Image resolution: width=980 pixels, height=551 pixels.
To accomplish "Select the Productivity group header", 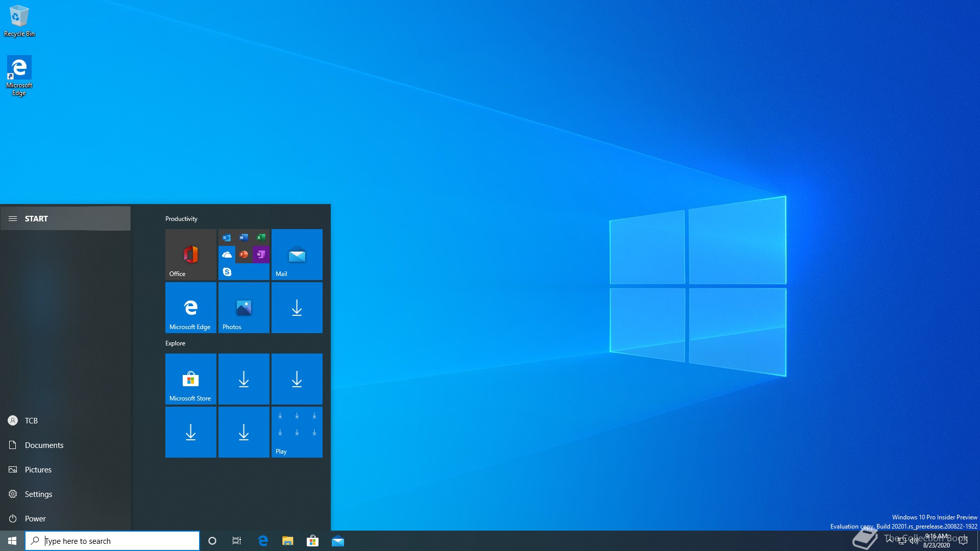I will pos(181,219).
